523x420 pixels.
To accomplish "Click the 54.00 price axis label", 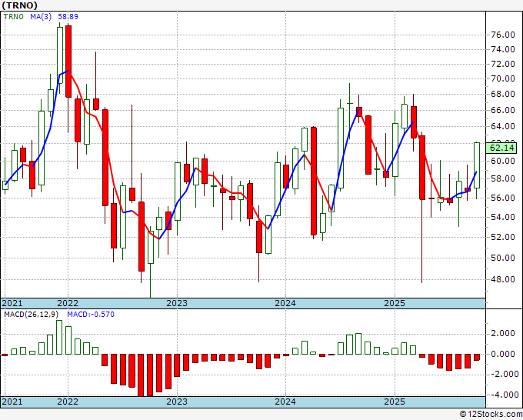I will (x=503, y=217).
